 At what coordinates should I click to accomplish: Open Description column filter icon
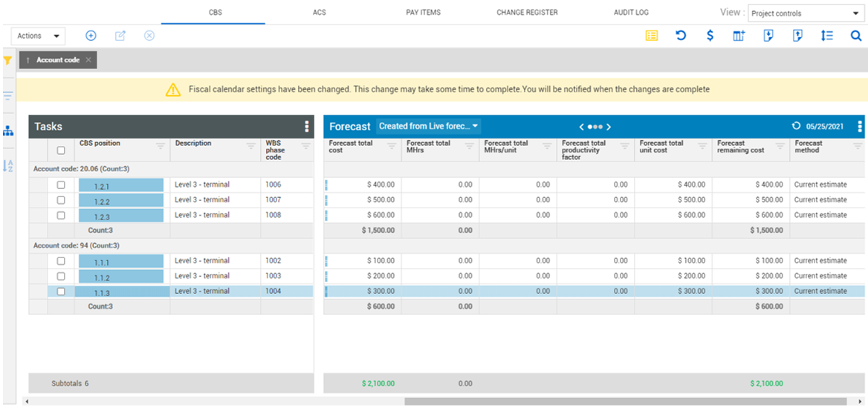[251, 146]
